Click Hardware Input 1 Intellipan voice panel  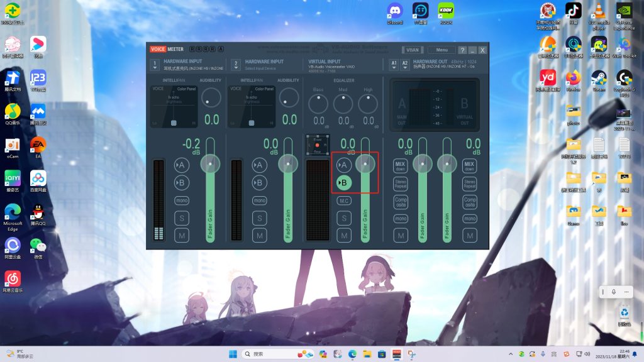pyautogui.click(x=174, y=106)
